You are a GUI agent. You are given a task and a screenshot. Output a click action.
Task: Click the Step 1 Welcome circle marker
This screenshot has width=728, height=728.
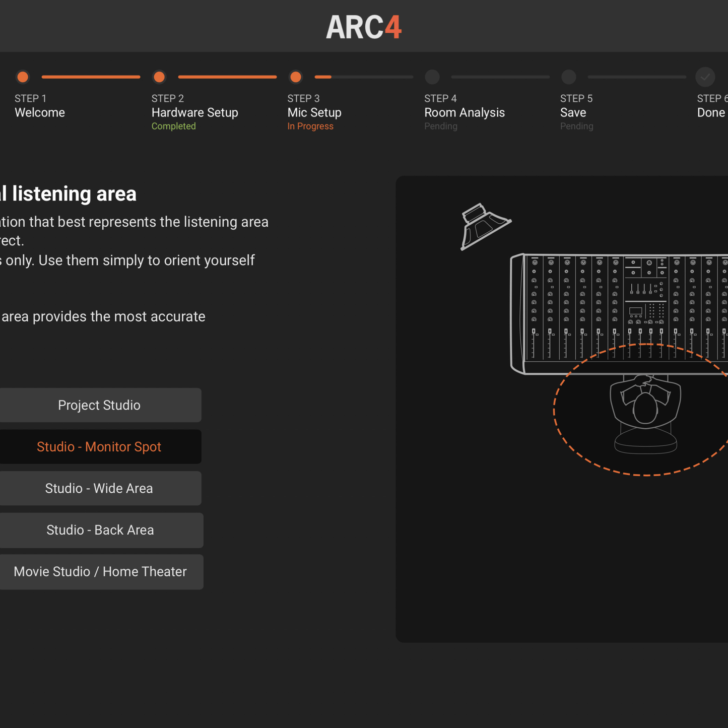(x=23, y=77)
